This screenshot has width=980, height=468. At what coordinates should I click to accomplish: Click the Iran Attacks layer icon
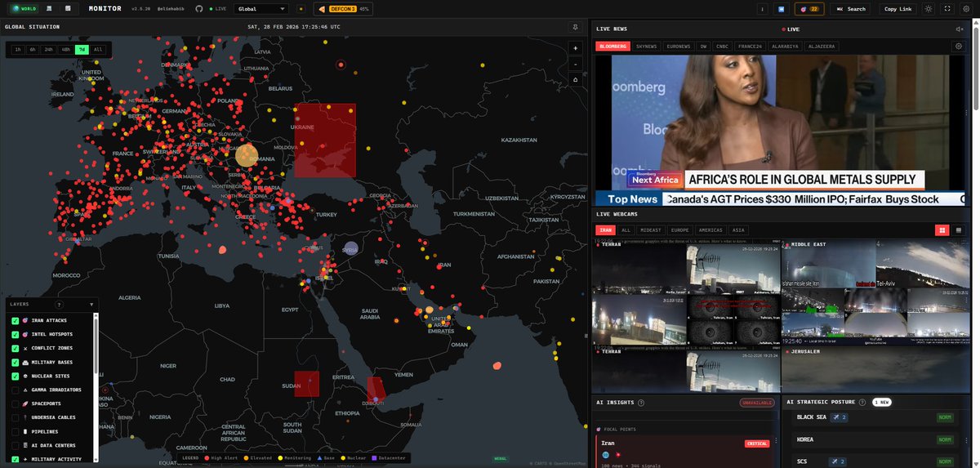(26, 320)
